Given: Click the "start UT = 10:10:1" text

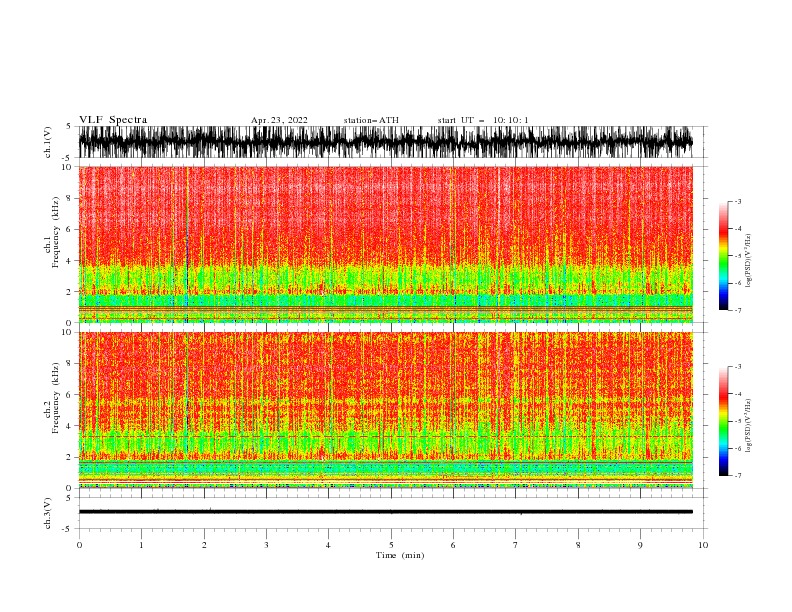Looking at the screenshot, I should pos(483,120).
